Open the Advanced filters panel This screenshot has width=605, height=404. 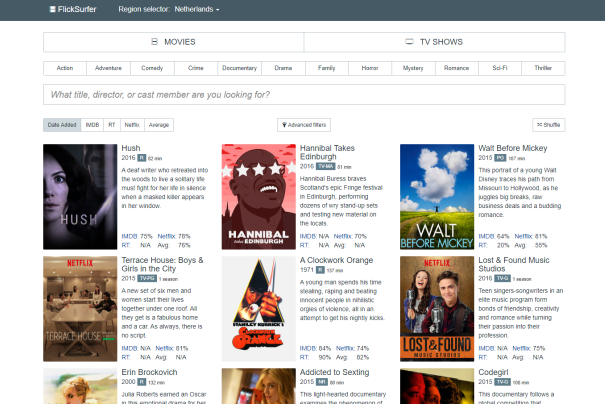304,125
